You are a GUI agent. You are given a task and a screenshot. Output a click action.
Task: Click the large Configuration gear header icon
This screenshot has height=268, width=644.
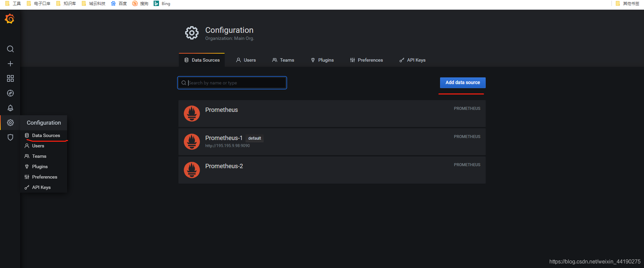(x=192, y=33)
